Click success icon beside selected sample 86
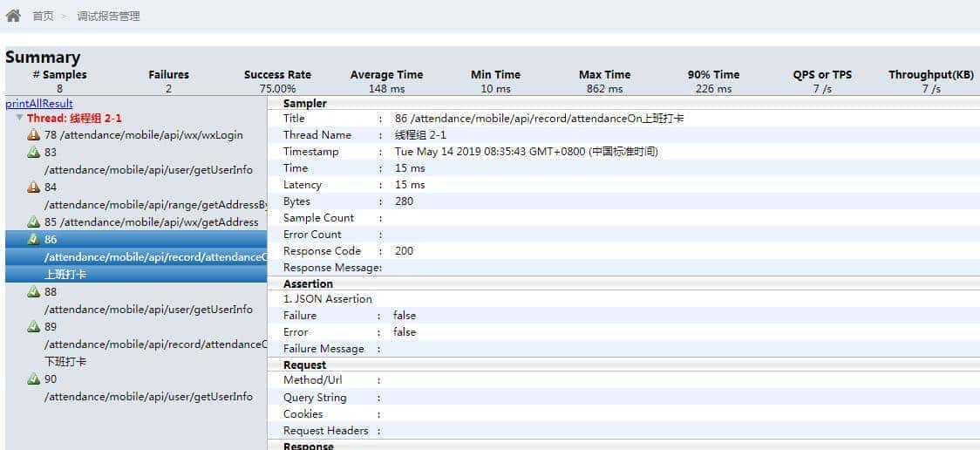This screenshot has height=450, width=980. (34, 239)
